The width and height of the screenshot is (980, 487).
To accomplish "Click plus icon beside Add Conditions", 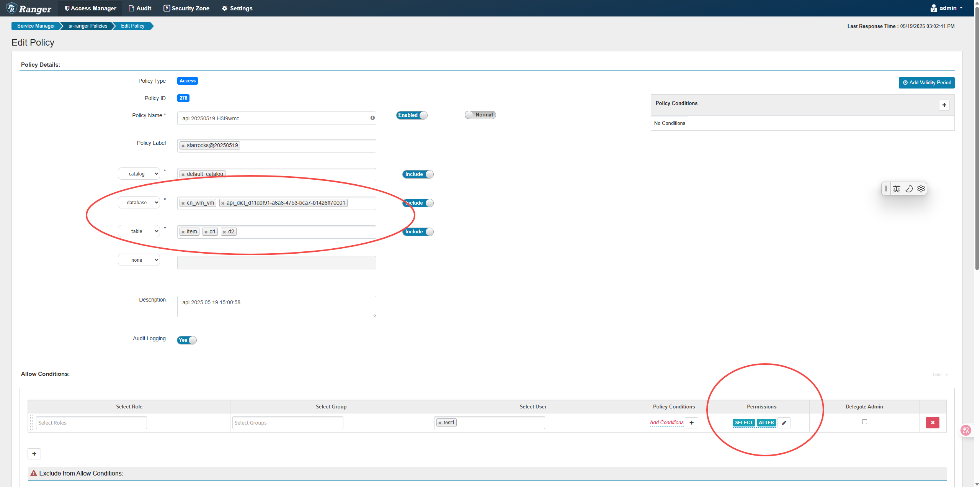I will tap(691, 423).
